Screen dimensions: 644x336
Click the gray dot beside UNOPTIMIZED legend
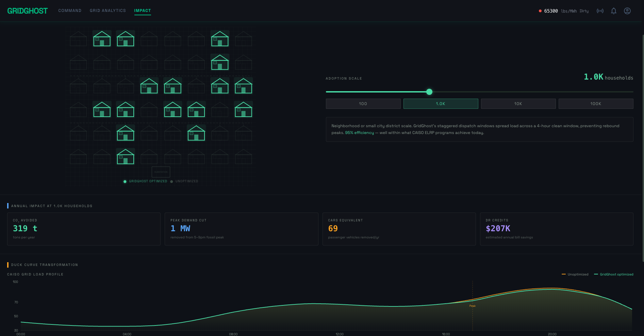171,182
